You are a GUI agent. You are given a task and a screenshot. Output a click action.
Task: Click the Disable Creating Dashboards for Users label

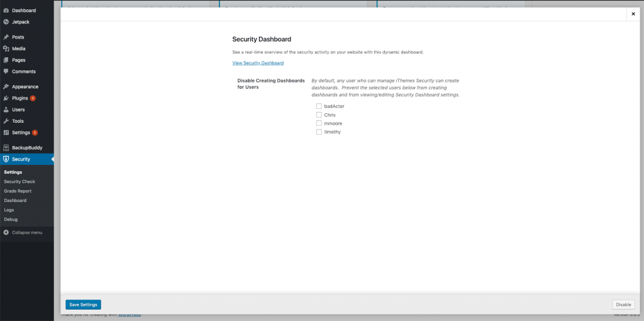[x=271, y=84]
